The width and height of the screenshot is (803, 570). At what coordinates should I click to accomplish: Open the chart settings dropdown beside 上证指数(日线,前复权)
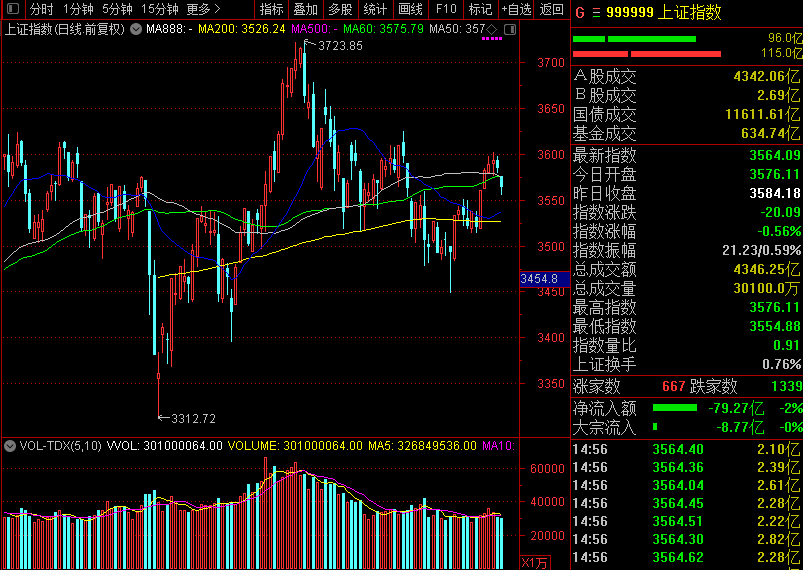click(134, 28)
